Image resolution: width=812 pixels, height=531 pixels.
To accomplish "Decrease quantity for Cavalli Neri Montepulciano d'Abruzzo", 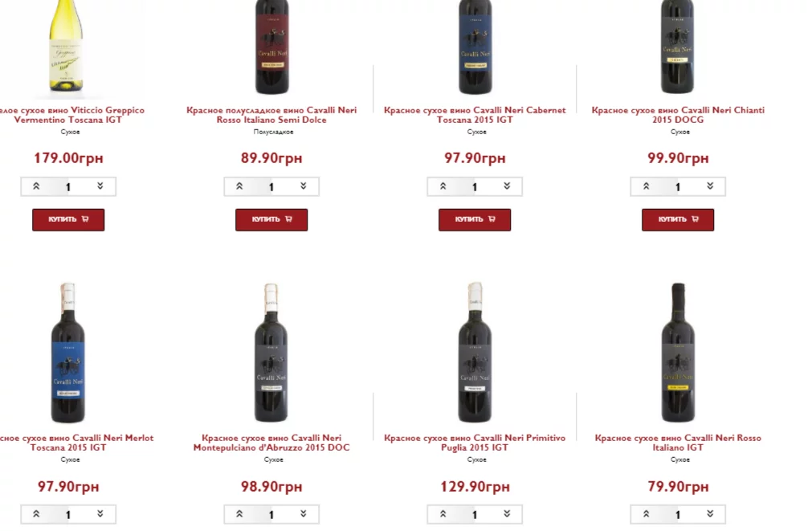I will [x=304, y=514].
